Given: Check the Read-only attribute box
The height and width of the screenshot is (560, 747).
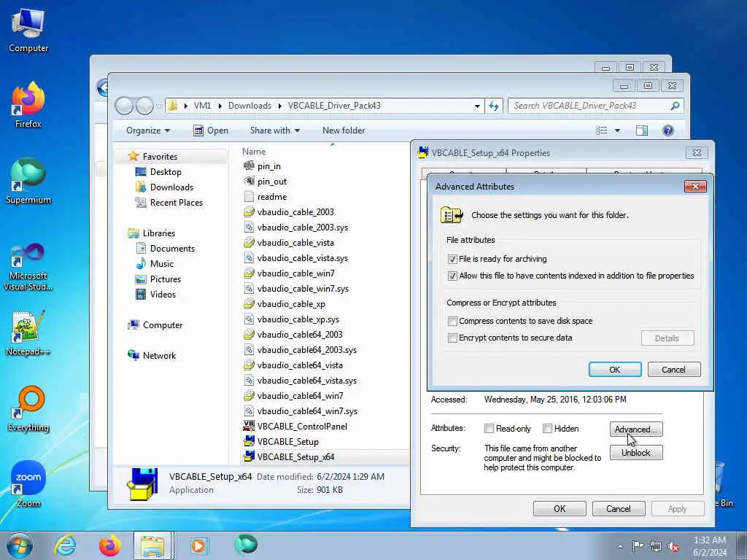Looking at the screenshot, I should (489, 429).
